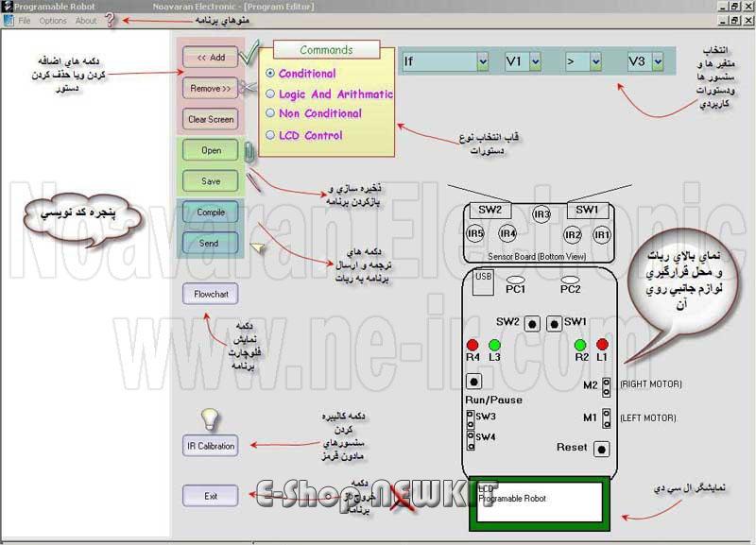Image resolution: width=756 pixels, height=545 pixels.
Task: Open the Flowchart view button
Action: [x=211, y=294]
